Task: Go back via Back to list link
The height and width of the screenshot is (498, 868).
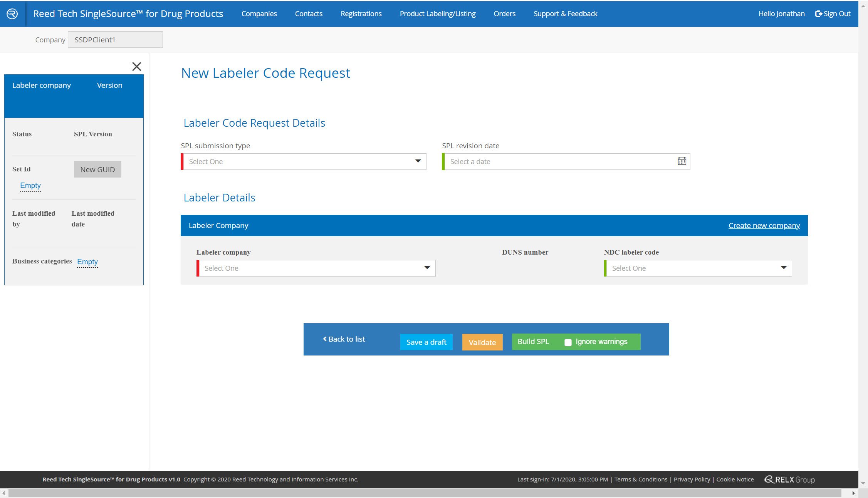Action: point(344,339)
